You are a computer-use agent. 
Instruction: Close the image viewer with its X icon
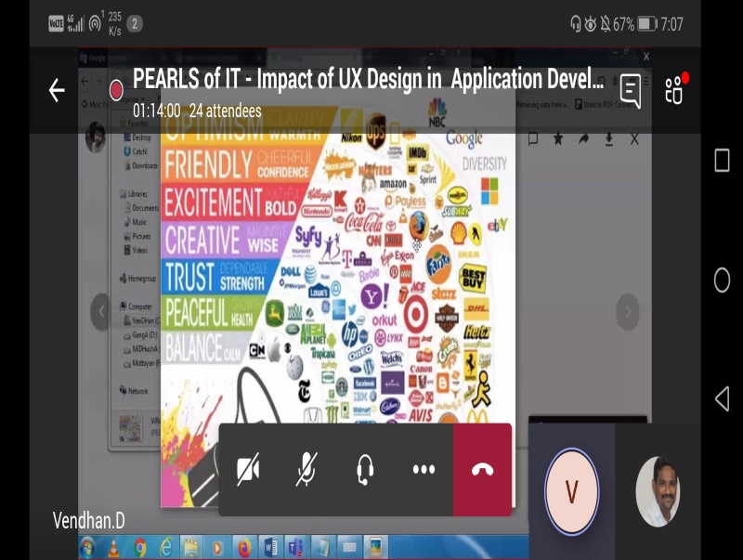pos(634,138)
